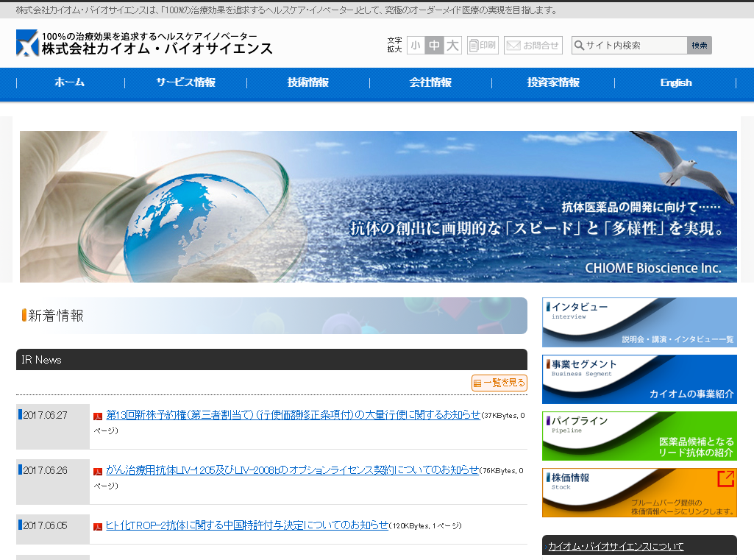This screenshot has height=560, width=754.
Task: Open the 会社情報 menu item
Action: click(x=430, y=82)
